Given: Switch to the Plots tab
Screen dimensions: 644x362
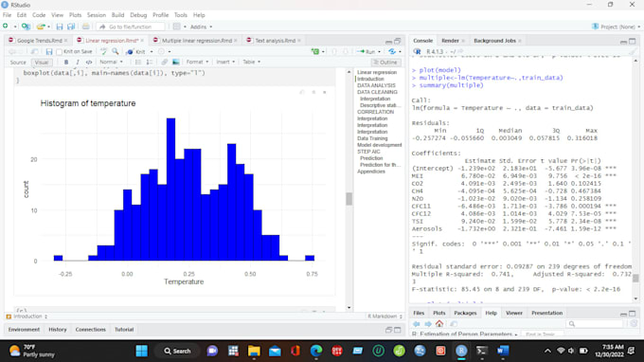Looking at the screenshot, I should 438,313.
